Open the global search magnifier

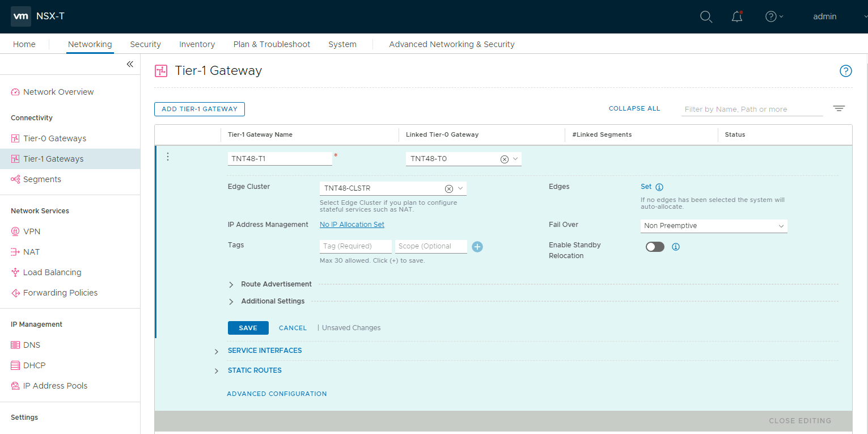(x=706, y=16)
